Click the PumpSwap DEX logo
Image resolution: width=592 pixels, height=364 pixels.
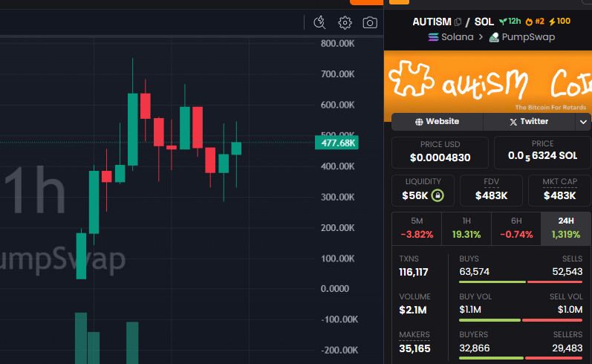494,37
